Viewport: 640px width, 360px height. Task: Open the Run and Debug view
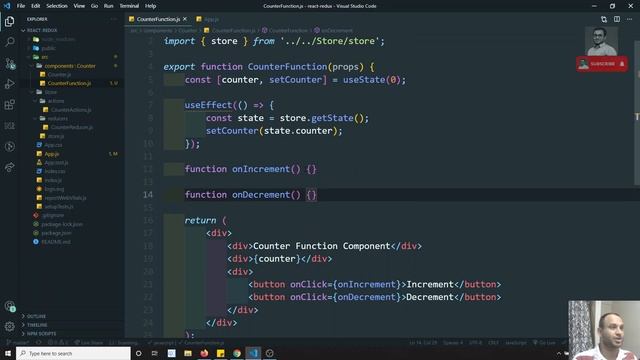9,84
